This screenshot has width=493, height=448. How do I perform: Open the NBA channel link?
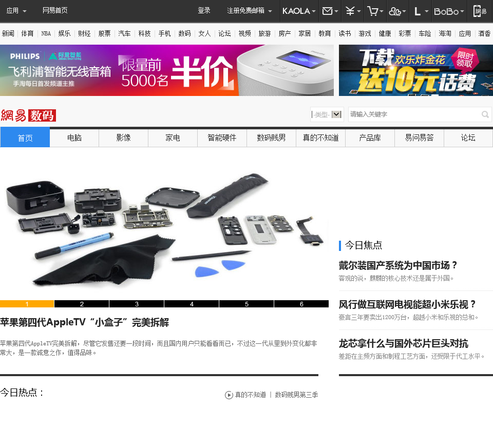pos(46,33)
